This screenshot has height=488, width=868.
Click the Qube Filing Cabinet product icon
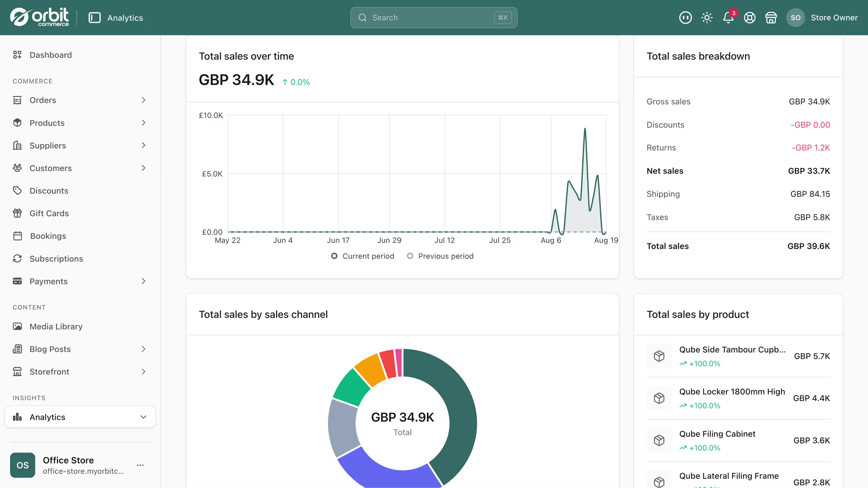click(x=659, y=441)
